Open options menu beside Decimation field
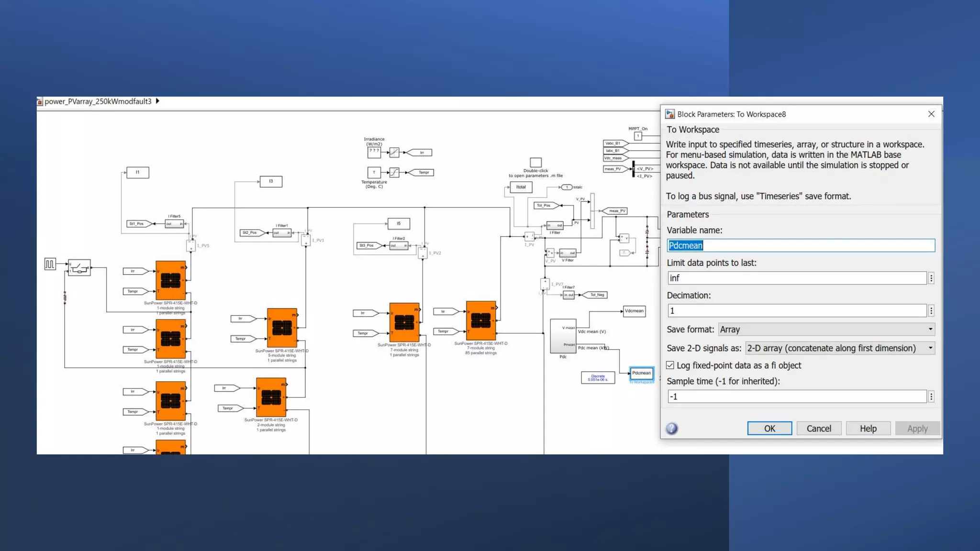This screenshot has width=980, height=551. (931, 311)
